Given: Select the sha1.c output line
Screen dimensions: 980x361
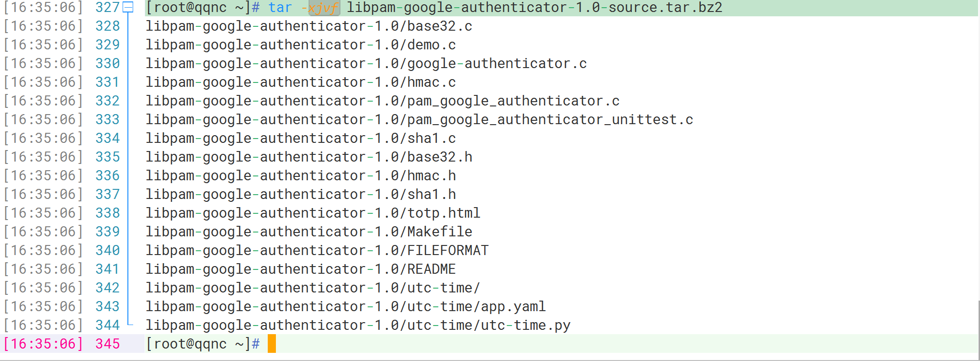Looking at the screenshot, I should click(x=301, y=139).
